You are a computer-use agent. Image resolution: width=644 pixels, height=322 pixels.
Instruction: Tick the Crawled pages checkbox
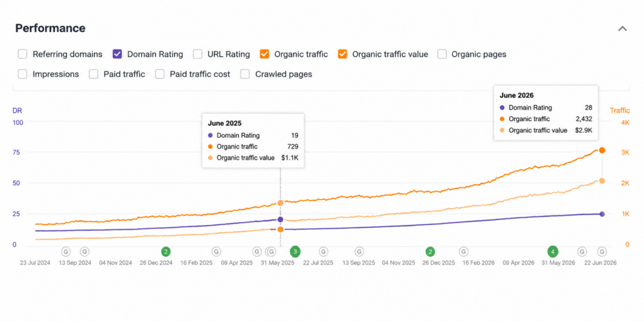(x=245, y=74)
